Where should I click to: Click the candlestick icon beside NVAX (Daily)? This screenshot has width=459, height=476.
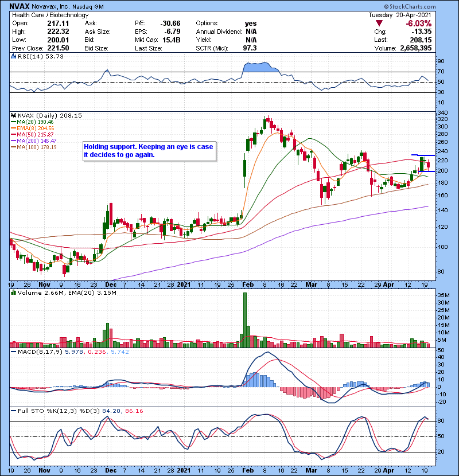[x=13, y=115]
